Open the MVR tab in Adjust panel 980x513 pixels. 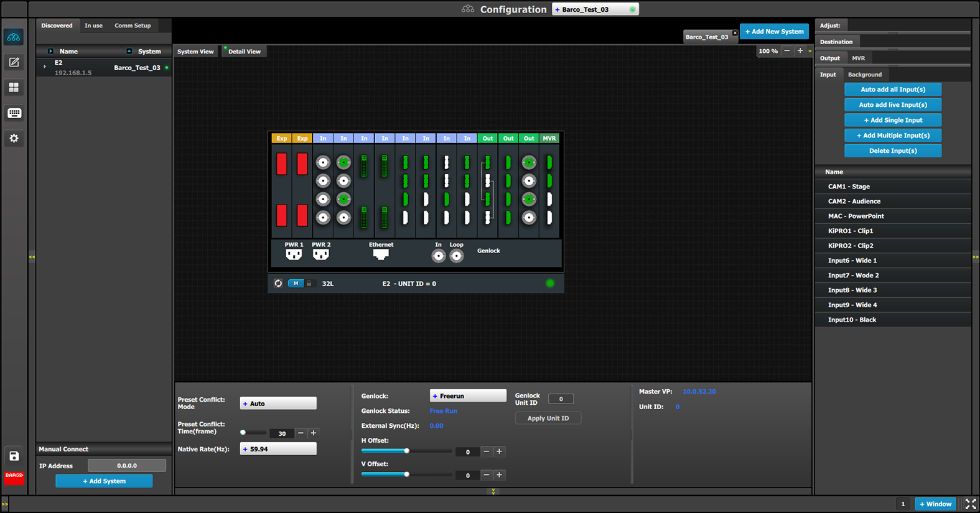859,58
